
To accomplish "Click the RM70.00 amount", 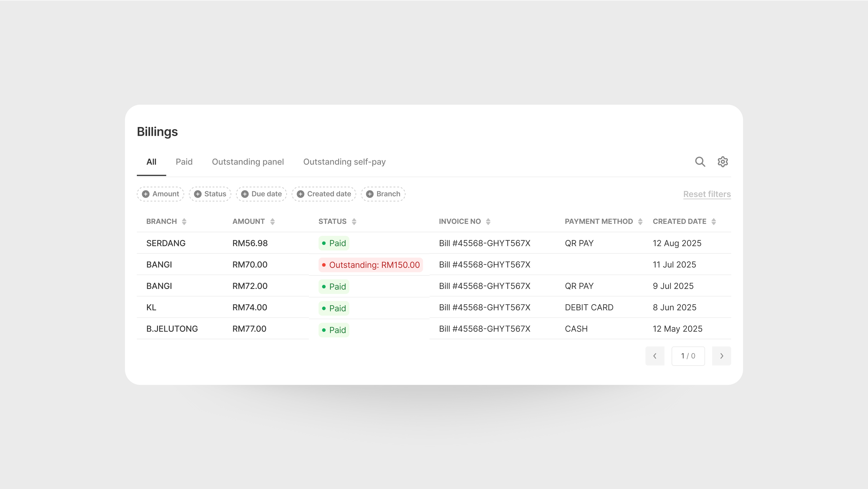I will [x=250, y=264].
